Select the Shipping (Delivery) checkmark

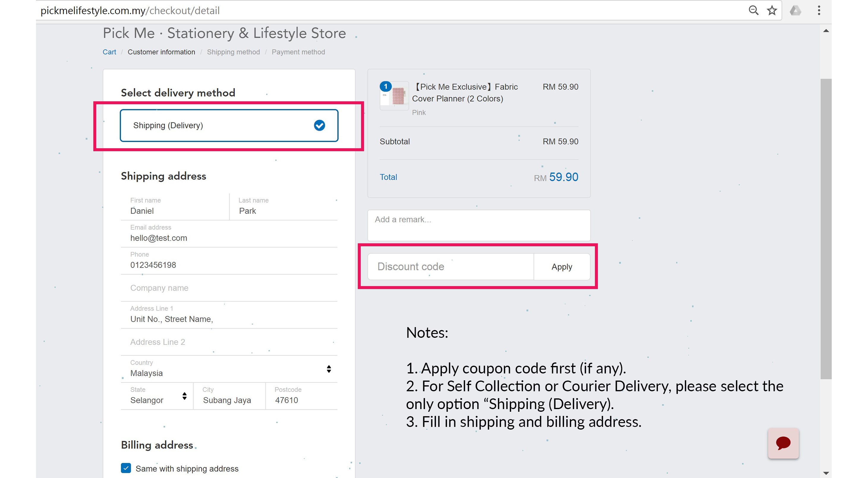click(x=319, y=125)
